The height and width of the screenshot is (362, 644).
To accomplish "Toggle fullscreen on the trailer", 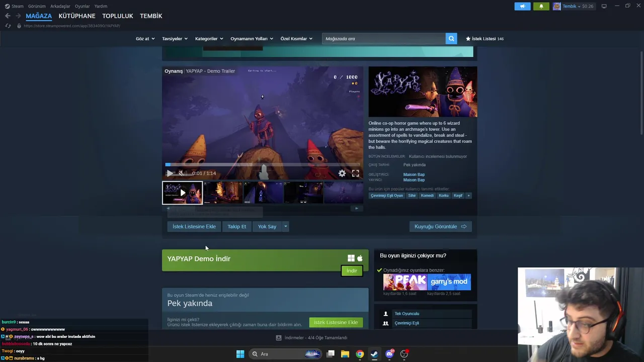I will point(356,173).
